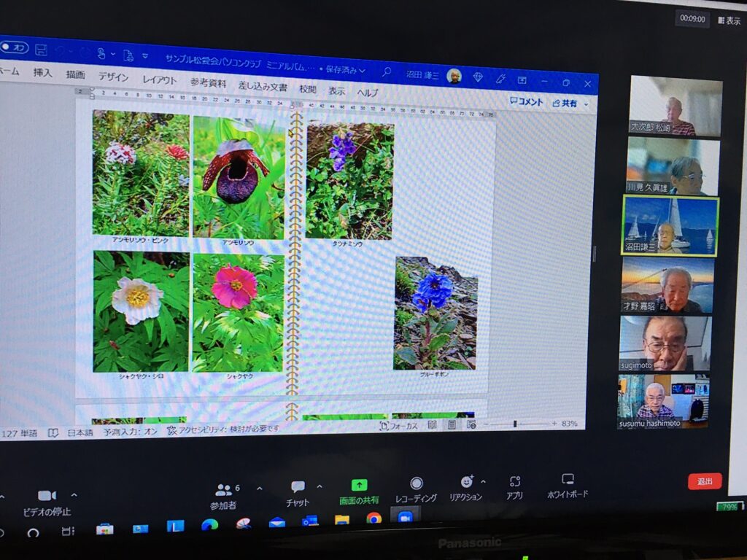
Task: Expand the reactions options arrow
Action: point(483,482)
